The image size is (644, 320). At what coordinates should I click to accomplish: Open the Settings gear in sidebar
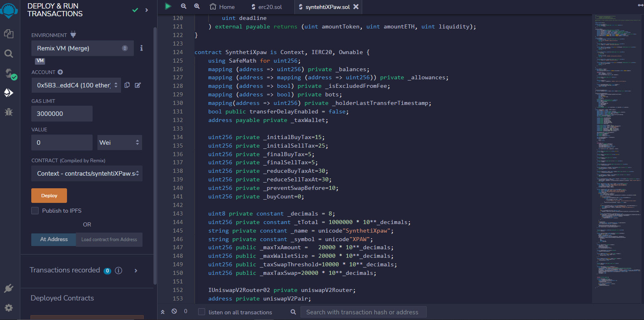tap(9, 308)
